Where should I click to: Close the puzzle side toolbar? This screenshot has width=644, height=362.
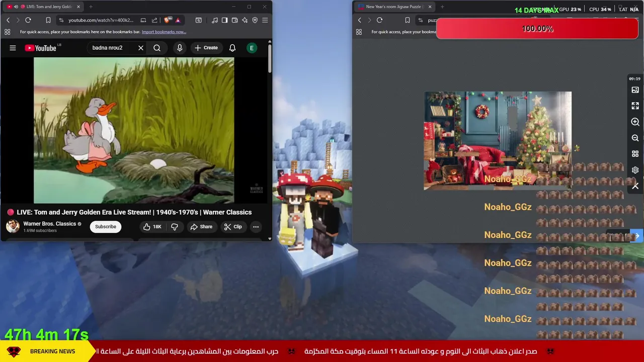click(635, 187)
